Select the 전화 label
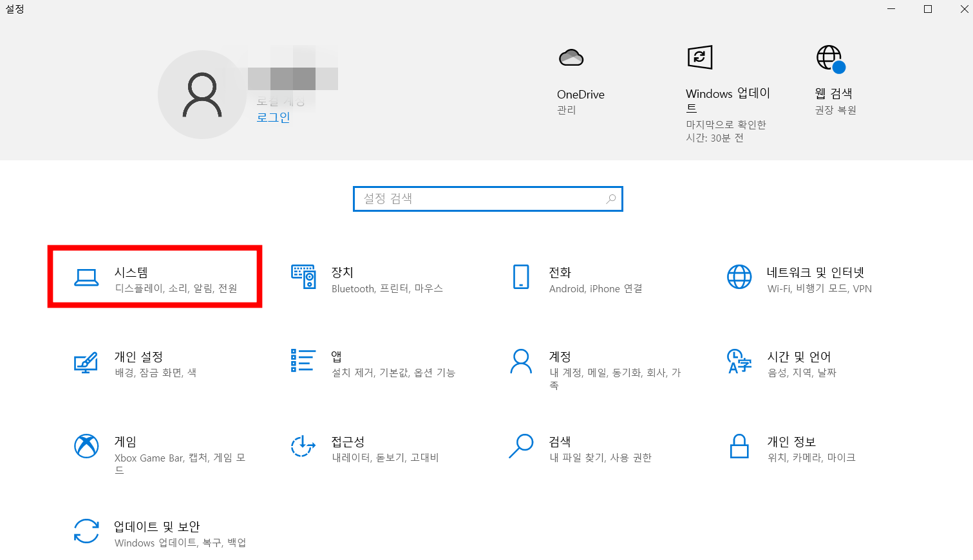This screenshot has width=973, height=560. (560, 272)
